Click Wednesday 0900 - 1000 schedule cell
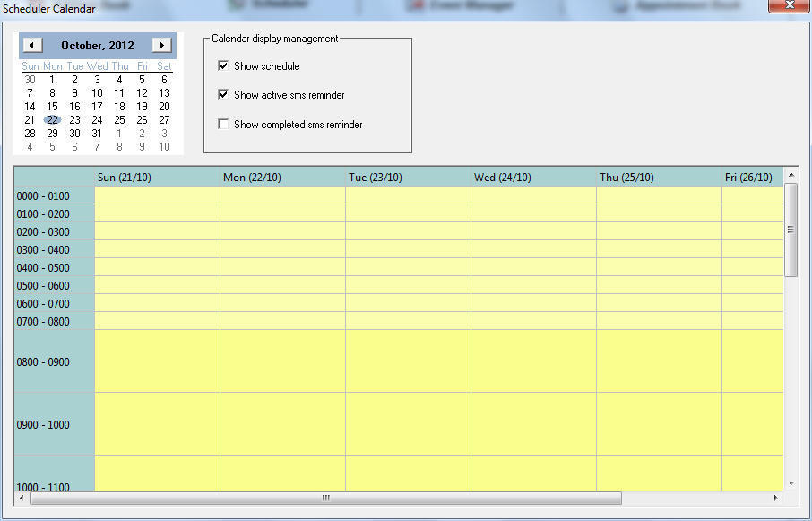This screenshot has height=521, width=812. tap(533, 423)
